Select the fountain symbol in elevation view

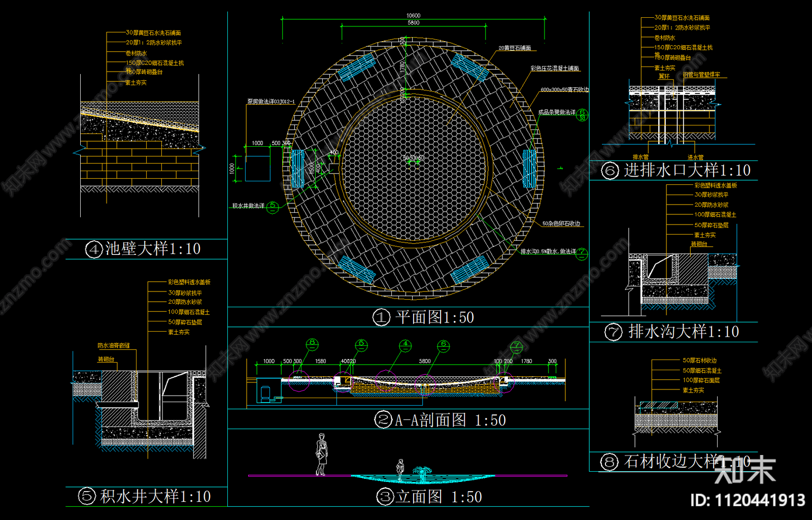421,474
